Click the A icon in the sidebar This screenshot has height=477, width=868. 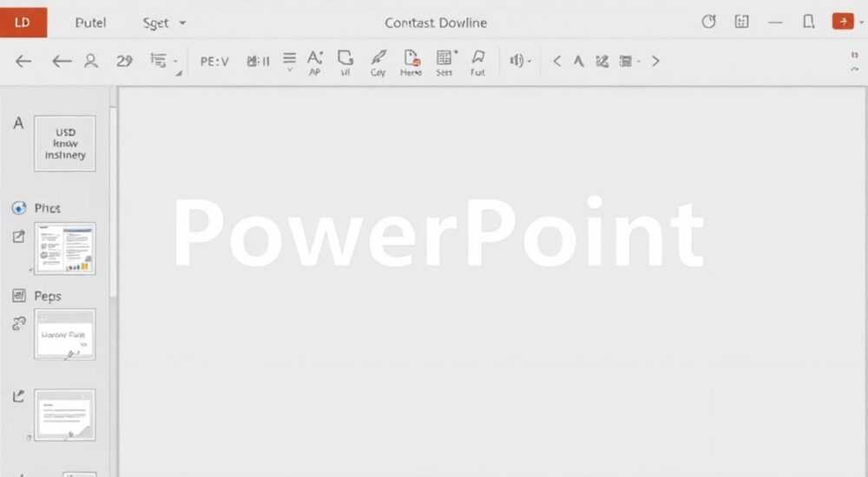pos(18,122)
